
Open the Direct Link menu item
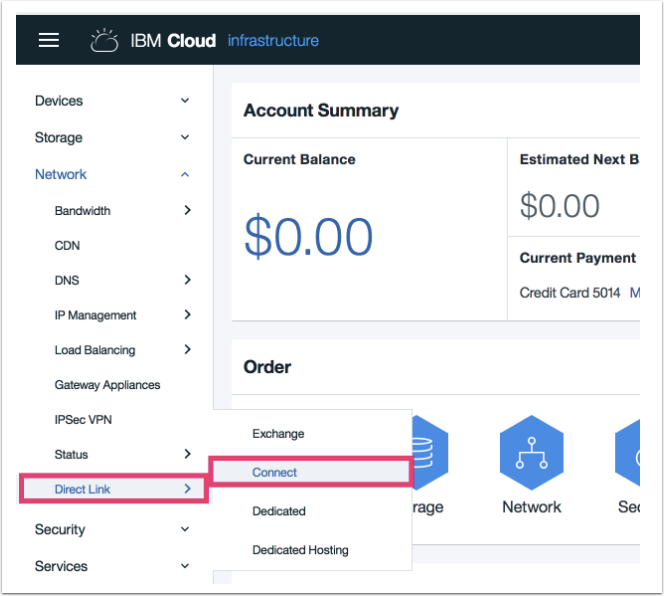pos(113,489)
